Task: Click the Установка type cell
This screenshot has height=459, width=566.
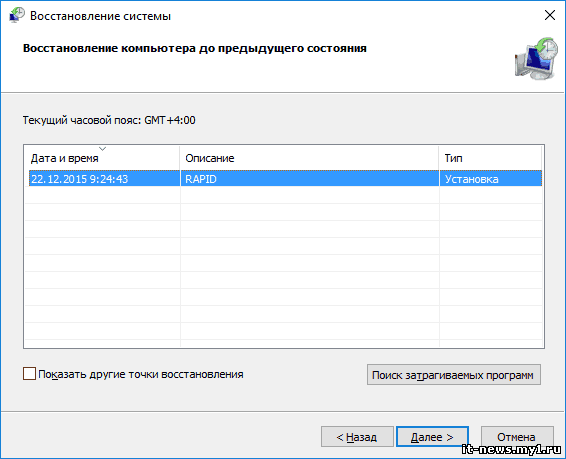Action: (x=471, y=179)
